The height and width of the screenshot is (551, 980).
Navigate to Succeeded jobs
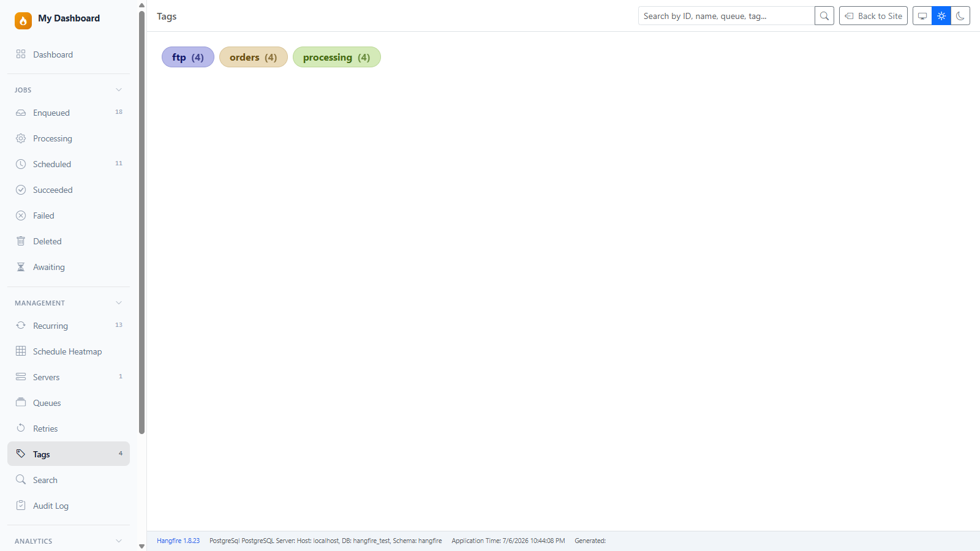point(69,190)
